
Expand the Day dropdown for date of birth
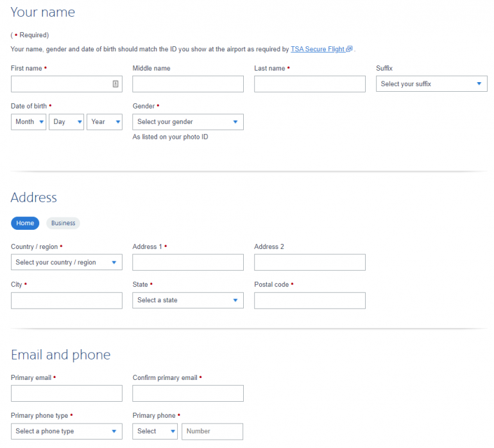pyautogui.click(x=66, y=122)
